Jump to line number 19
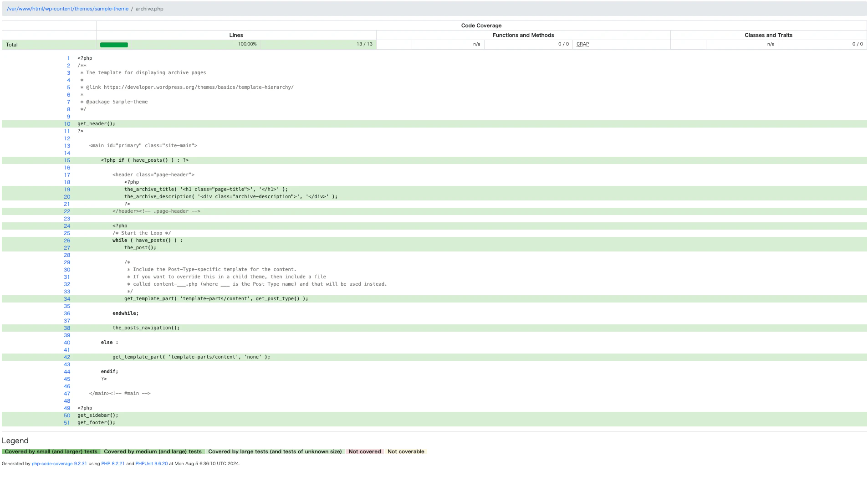868x477 pixels. point(67,190)
